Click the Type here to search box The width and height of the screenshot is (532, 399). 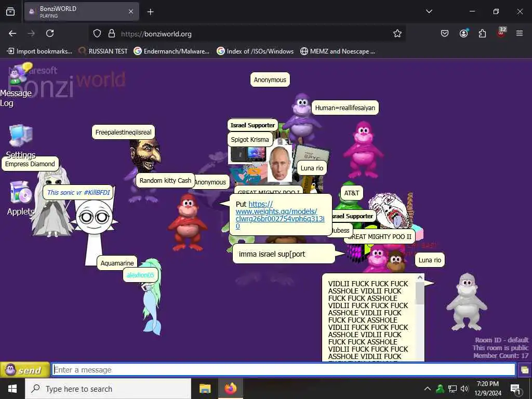coord(108,389)
